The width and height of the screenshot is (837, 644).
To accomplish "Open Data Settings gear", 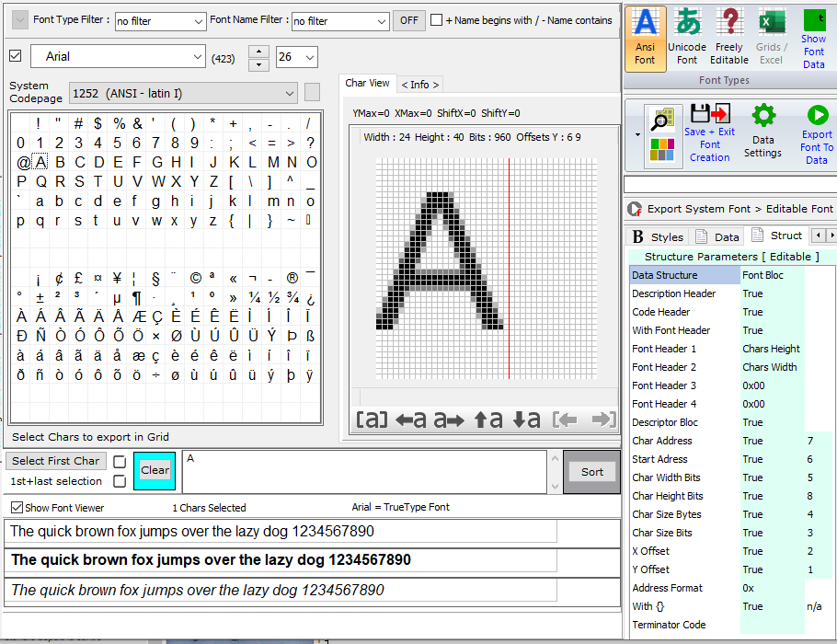I will (x=762, y=132).
